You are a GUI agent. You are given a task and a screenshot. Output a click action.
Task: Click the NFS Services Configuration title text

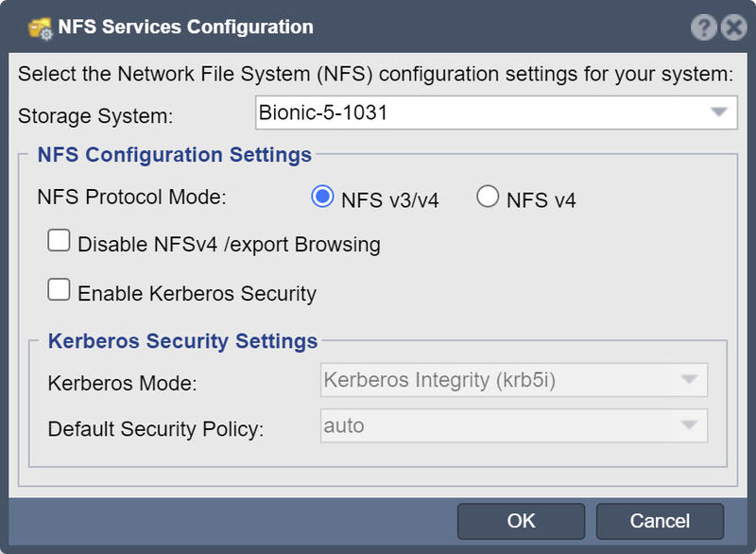[x=185, y=27]
